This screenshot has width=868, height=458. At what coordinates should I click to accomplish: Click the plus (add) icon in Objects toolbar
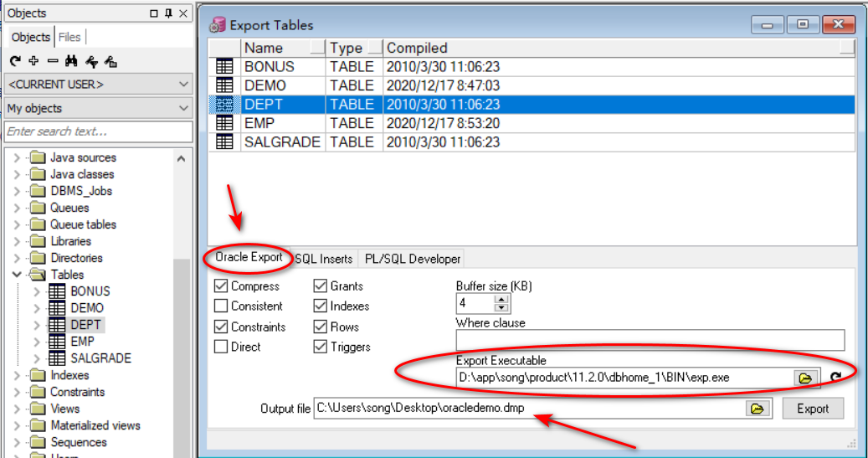pyautogui.click(x=33, y=61)
